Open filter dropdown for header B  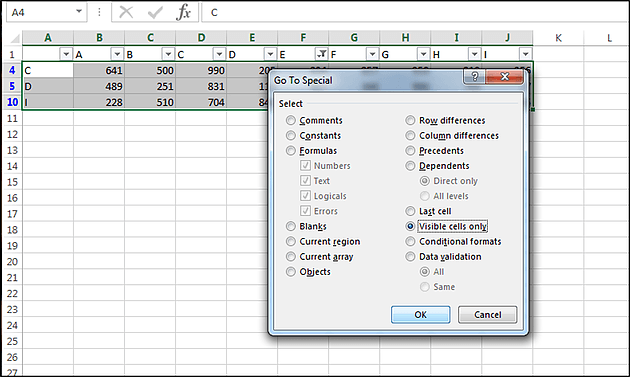(168, 54)
